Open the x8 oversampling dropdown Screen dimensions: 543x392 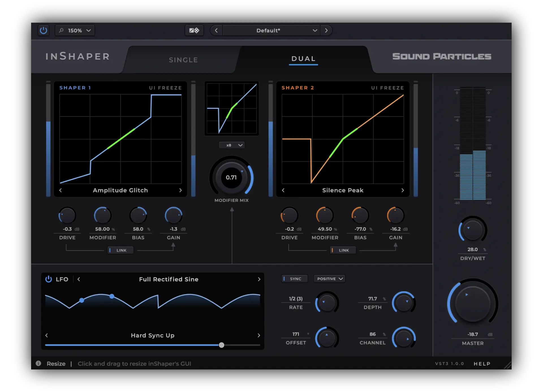pos(232,145)
